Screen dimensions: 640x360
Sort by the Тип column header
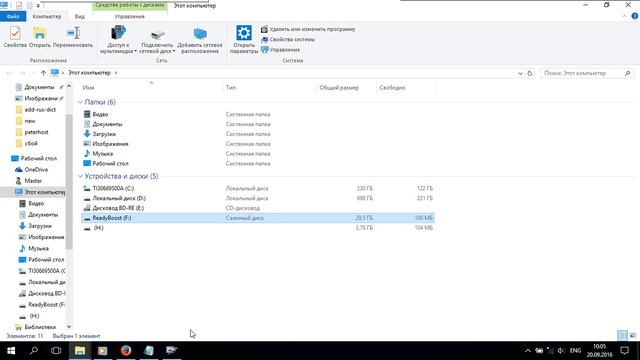click(x=231, y=87)
